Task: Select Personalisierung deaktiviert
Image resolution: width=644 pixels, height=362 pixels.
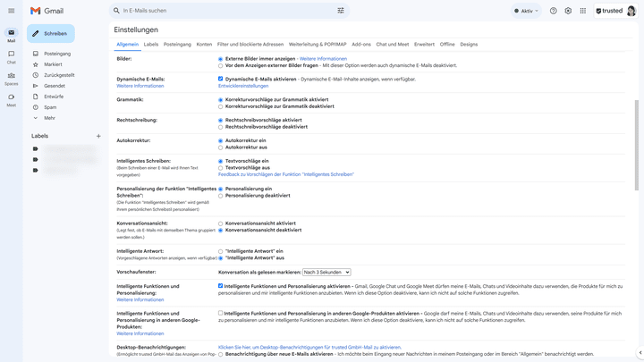Action: [221, 196]
